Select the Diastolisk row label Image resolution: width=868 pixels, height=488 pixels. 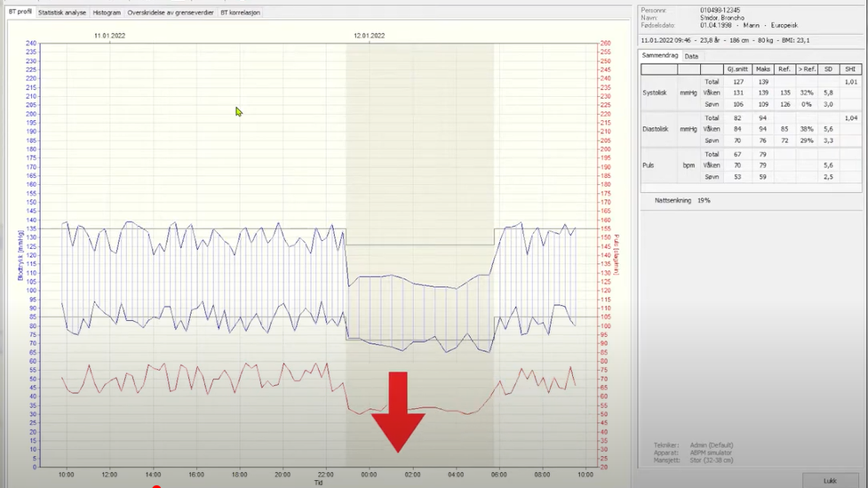[658, 129]
